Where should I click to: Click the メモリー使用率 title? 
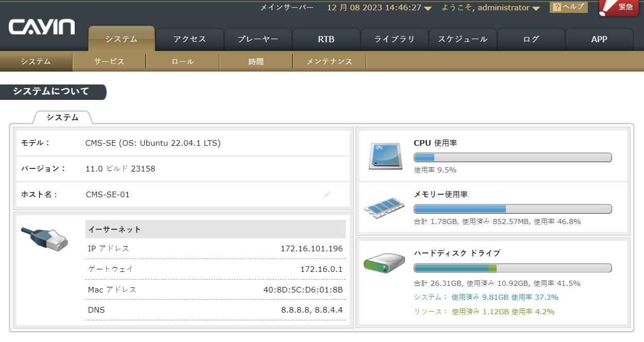[441, 194]
